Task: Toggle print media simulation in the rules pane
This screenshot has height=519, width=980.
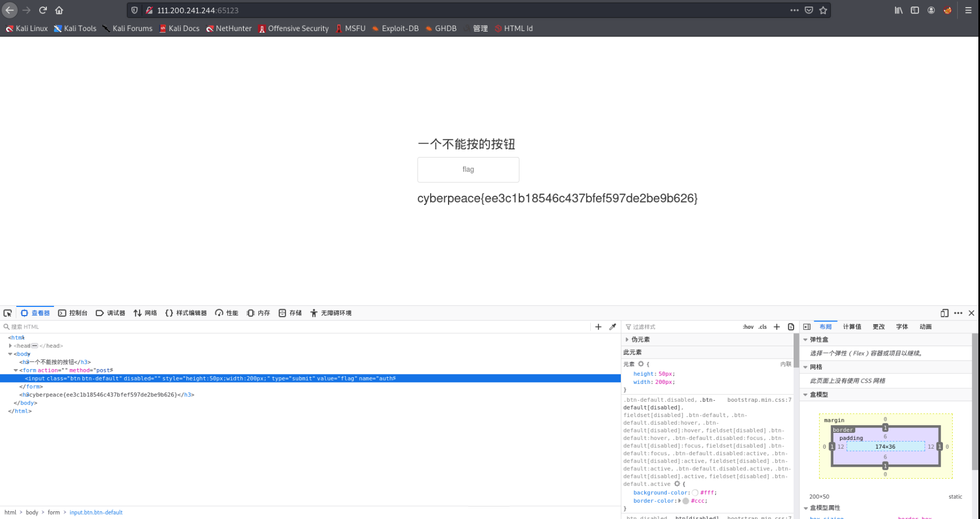Action: [791, 327]
